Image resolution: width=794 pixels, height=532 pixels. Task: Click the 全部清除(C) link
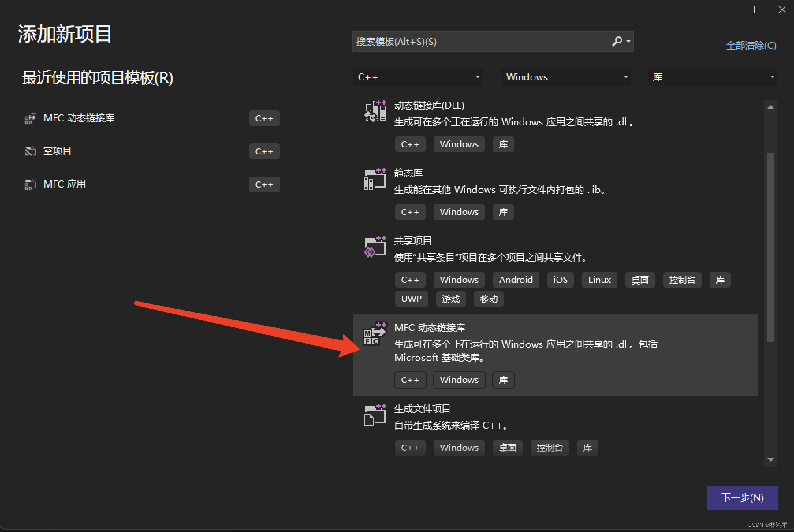[x=751, y=46]
